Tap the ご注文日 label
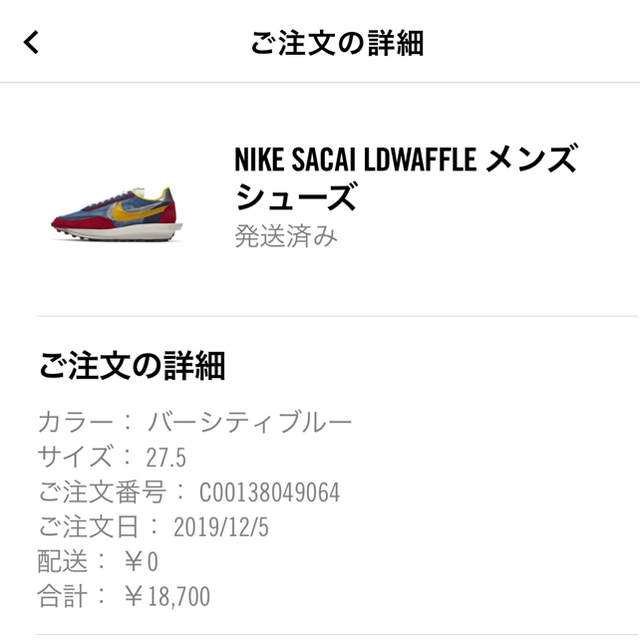Viewport: 640px width, 640px height. pyautogui.click(x=89, y=527)
